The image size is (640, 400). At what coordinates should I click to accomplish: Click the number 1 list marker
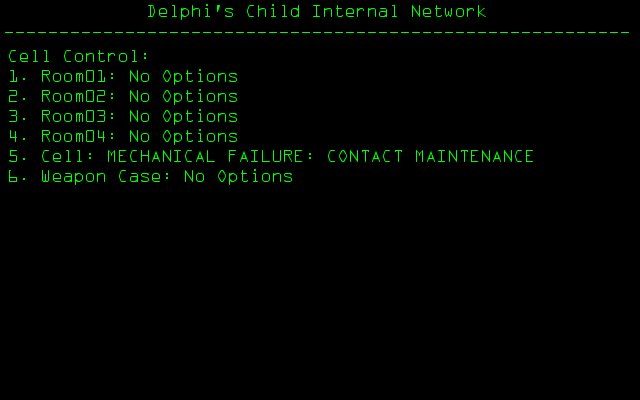click(x=14, y=76)
